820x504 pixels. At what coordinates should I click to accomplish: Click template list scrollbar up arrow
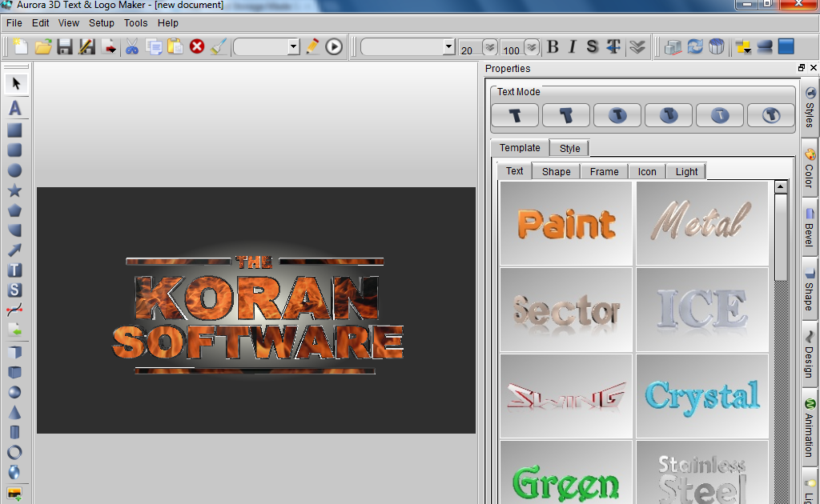click(x=781, y=186)
